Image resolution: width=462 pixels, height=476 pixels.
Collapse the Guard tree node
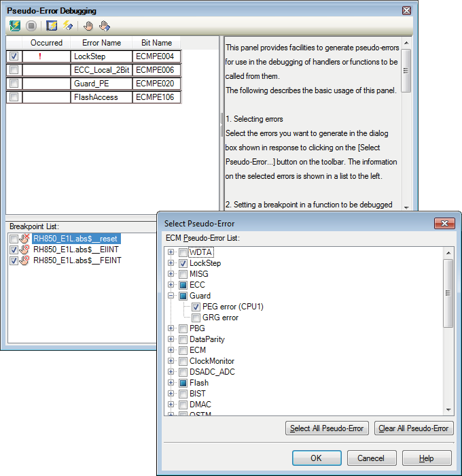tap(171, 296)
